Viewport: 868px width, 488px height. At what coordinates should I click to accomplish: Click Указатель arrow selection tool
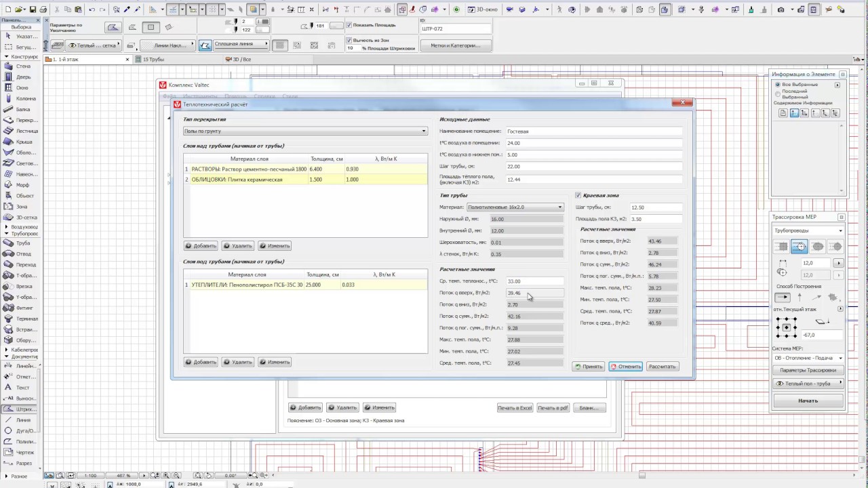(21, 36)
